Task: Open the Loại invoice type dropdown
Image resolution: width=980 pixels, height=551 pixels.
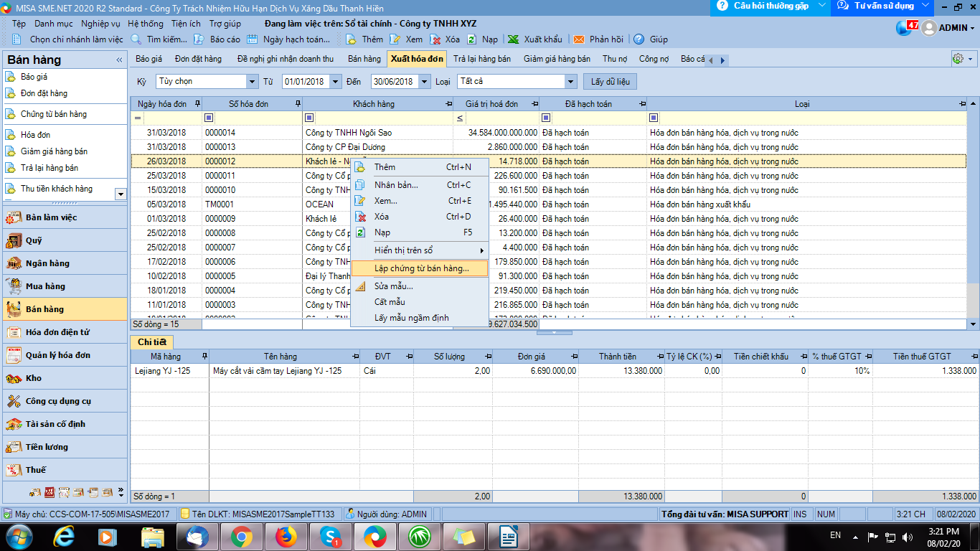Action: coord(570,81)
